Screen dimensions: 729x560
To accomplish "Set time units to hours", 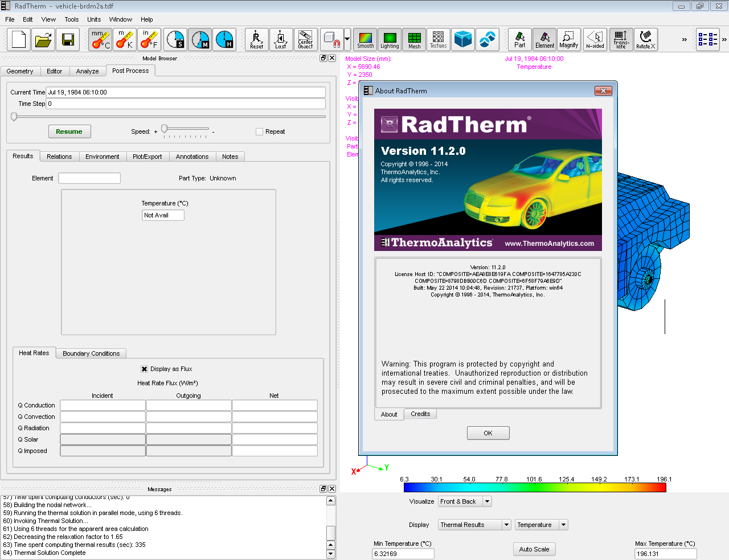I will point(224,40).
